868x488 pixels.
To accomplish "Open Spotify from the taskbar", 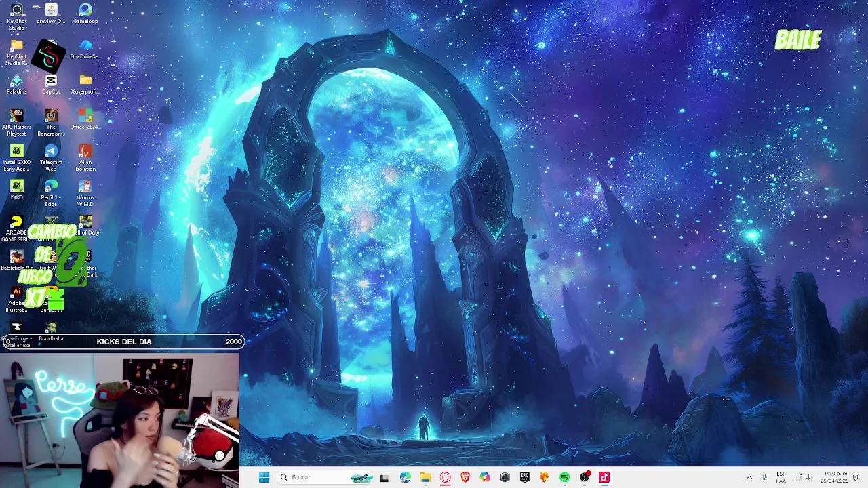I will point(564,477).
